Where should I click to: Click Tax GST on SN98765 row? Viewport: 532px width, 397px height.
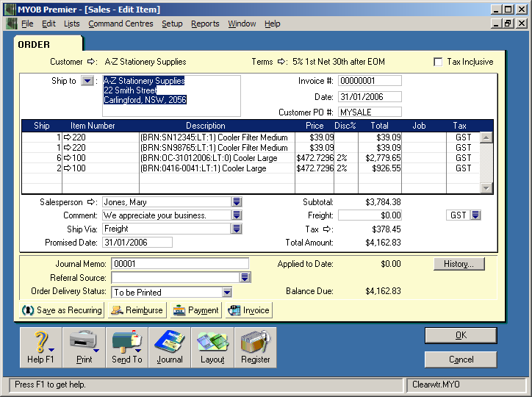(463, 148)
